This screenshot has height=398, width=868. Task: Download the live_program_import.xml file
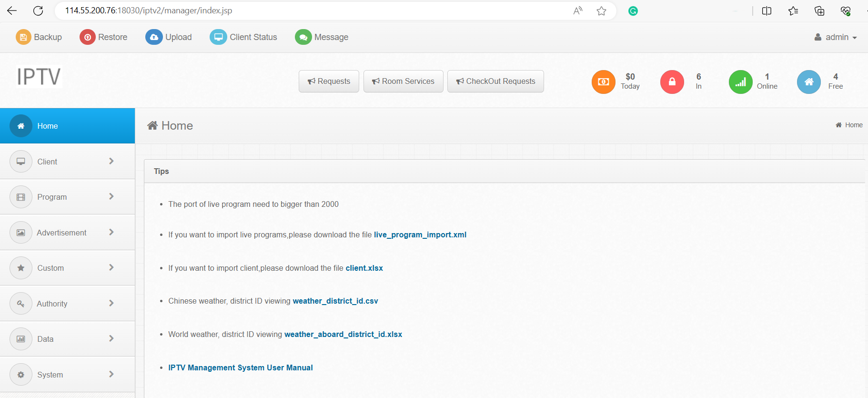(420, 235)
